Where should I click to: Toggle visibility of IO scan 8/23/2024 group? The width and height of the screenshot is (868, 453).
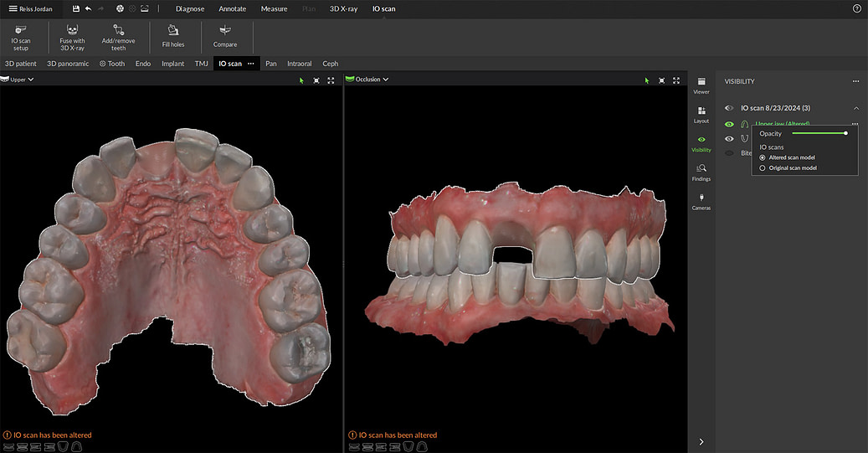(729, 108)
